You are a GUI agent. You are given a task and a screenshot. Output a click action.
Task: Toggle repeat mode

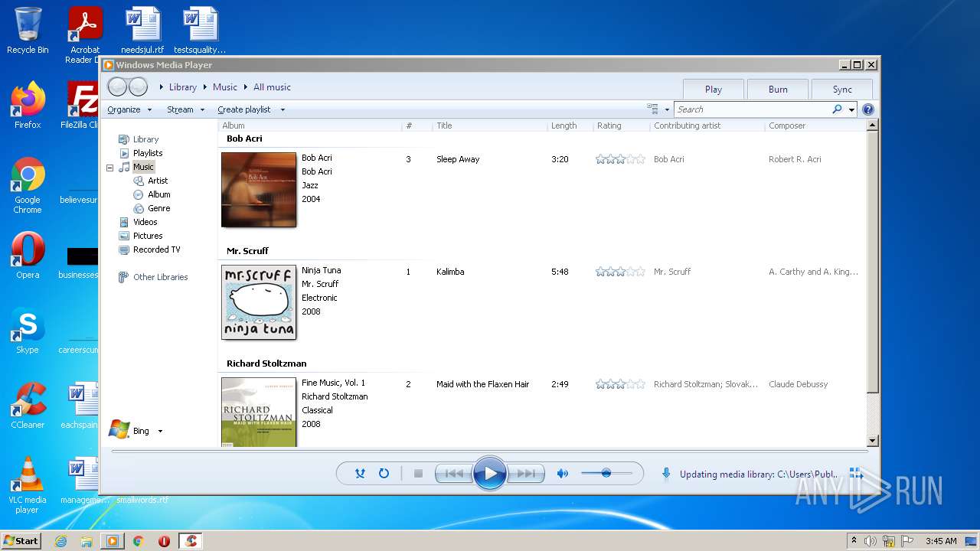click(x=384, y=474)
